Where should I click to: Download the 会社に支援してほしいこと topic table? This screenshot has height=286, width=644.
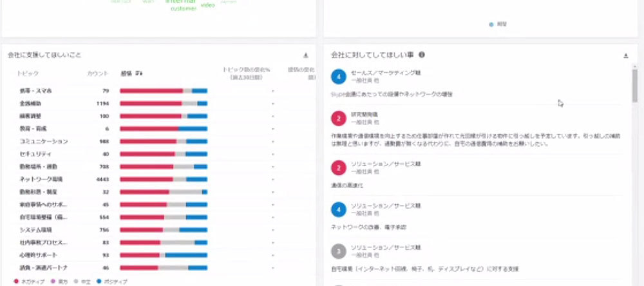305,55
